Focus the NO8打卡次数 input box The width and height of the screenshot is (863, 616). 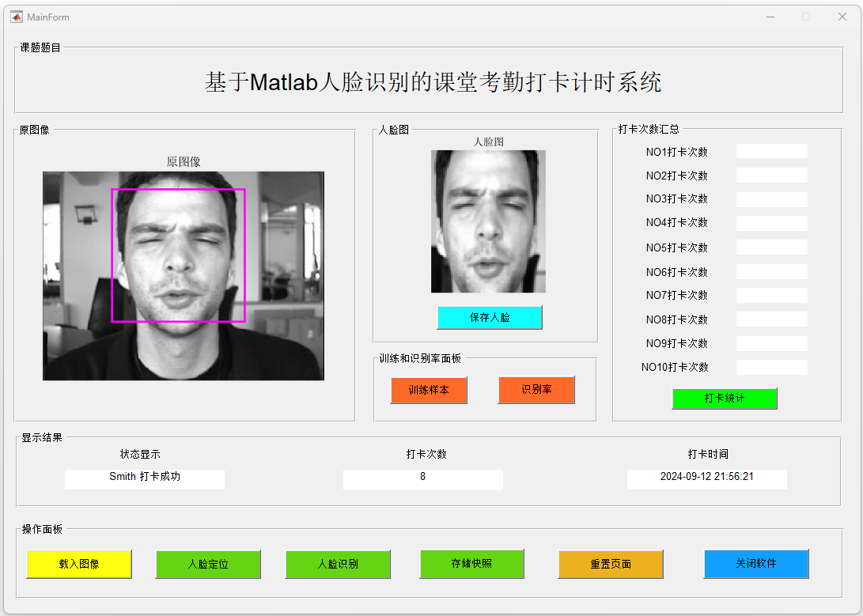click(x=771, y=319)
